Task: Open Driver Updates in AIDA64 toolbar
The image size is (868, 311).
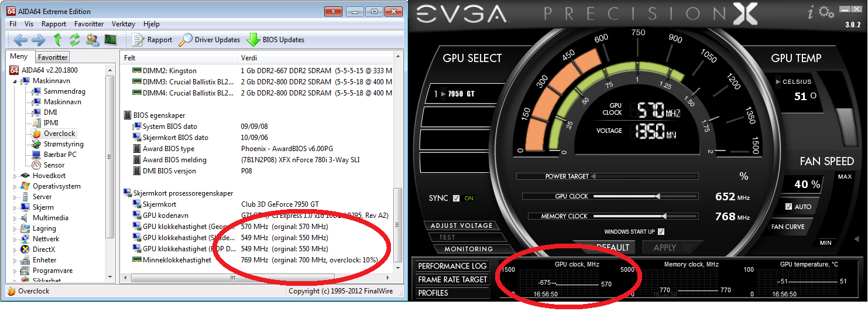Action: pyautogui.click(x=210, y=40)
